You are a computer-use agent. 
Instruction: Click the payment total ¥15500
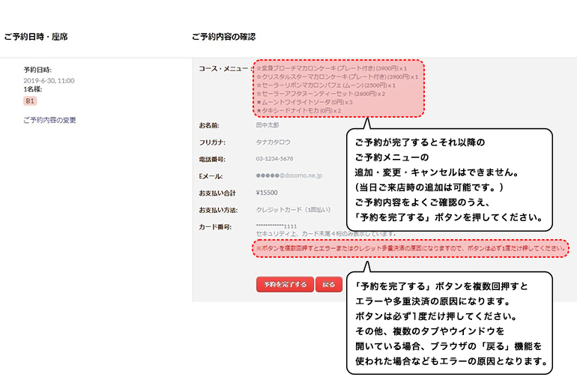(267, 193)
